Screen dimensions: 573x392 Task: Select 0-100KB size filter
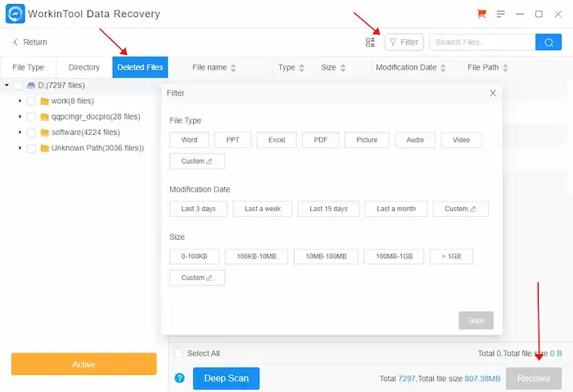tap(194, 256)
